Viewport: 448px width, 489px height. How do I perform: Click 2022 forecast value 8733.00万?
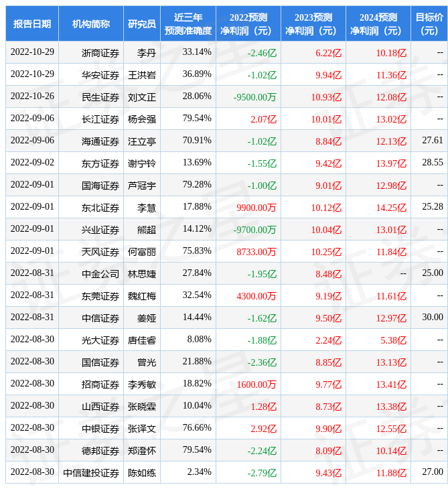pyautogui.click(x=256, y=252)
